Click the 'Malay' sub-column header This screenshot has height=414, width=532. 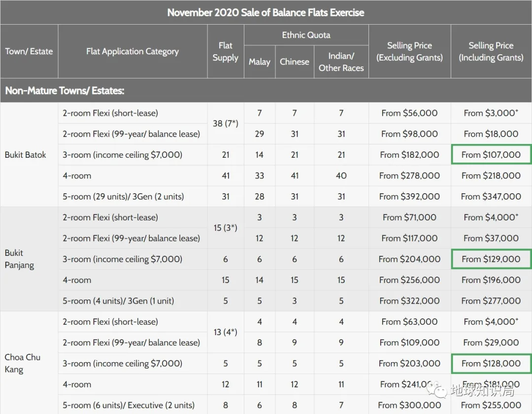click(259, 62)
